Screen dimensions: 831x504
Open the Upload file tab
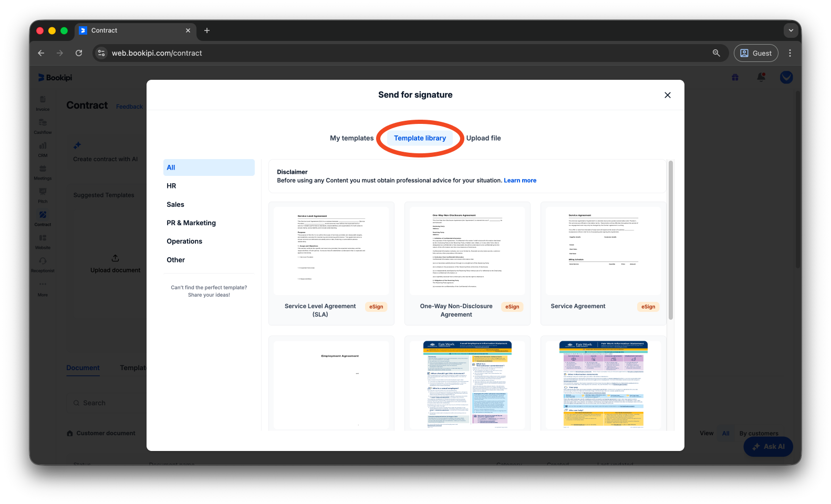click(x=483, y=138)
